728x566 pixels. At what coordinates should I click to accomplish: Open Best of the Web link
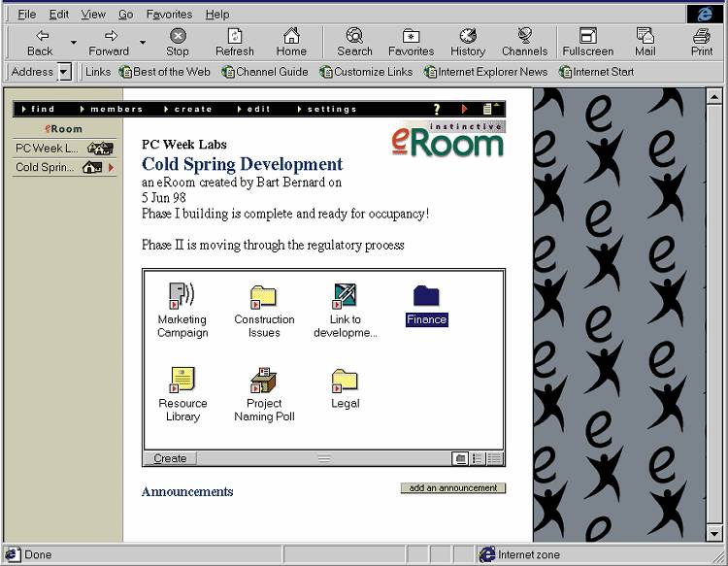pyautogui.click(x=165, y=72)
